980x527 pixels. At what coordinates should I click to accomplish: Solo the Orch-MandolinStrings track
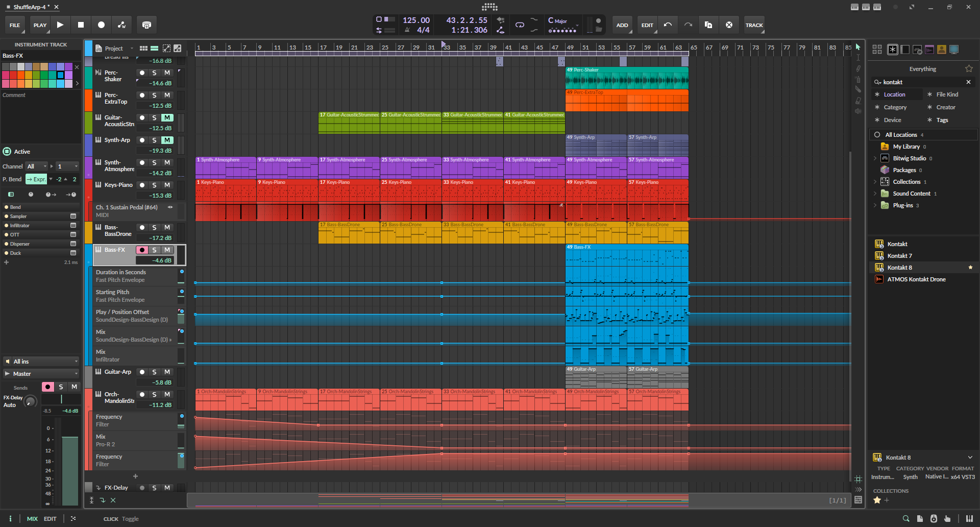click(154, 394)
